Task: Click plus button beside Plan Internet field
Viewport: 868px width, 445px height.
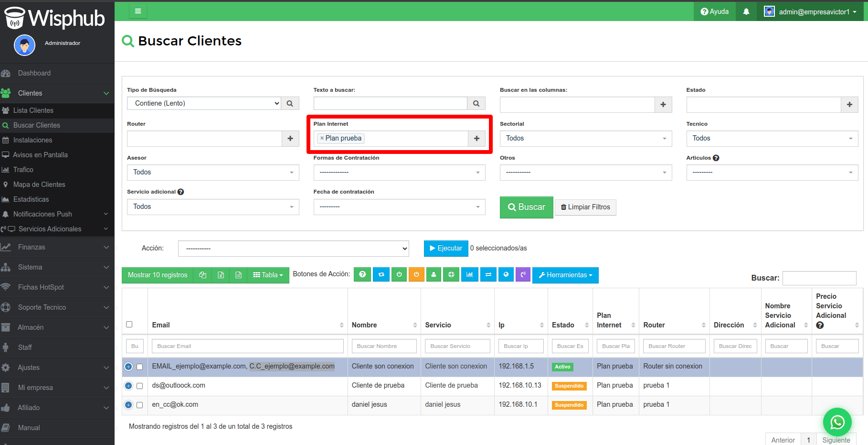Action: (x=476, y=139)
